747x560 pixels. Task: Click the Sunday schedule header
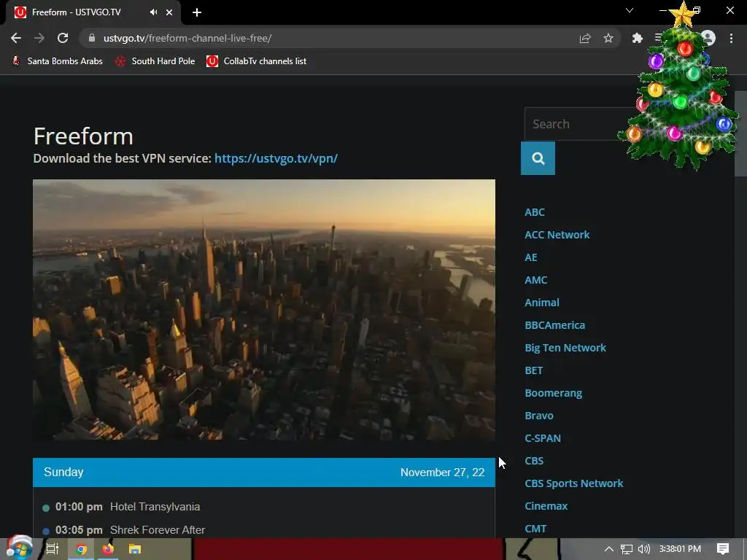point(63,472)
